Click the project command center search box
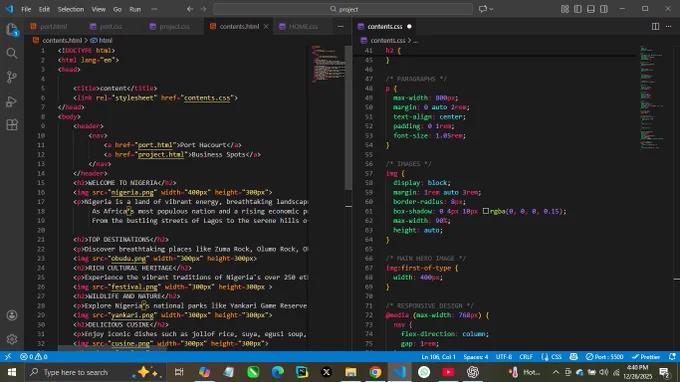This screenshot has width=680, height=382. coord(343,9)
